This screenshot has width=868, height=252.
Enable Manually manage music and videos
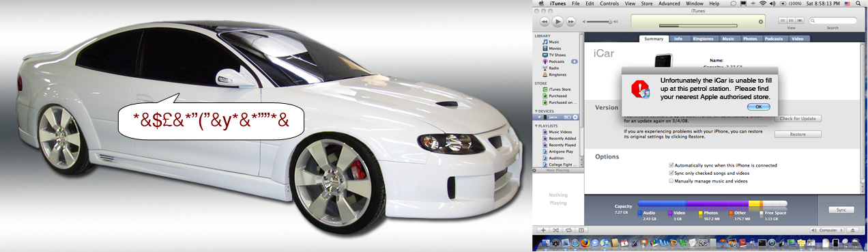click(671, 182)
